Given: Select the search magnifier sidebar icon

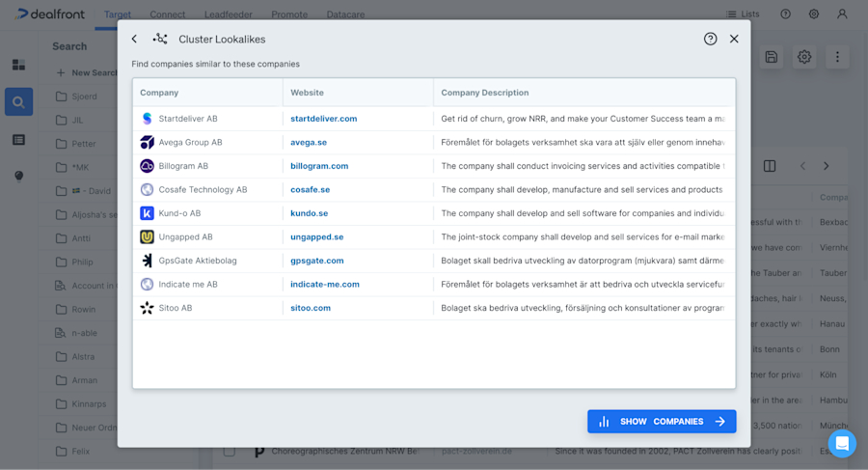Looking at the screenshot, I should 19,102.
